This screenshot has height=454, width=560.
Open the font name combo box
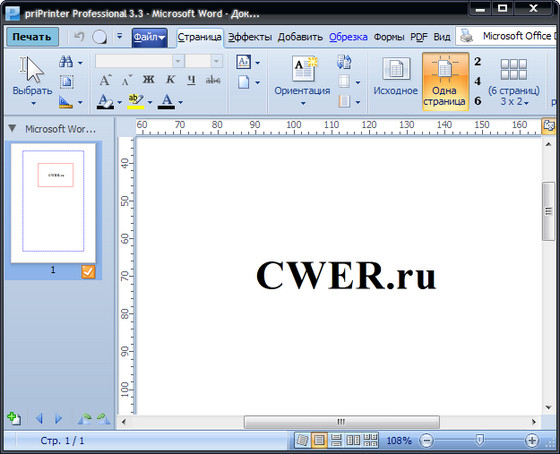[140, 61]
